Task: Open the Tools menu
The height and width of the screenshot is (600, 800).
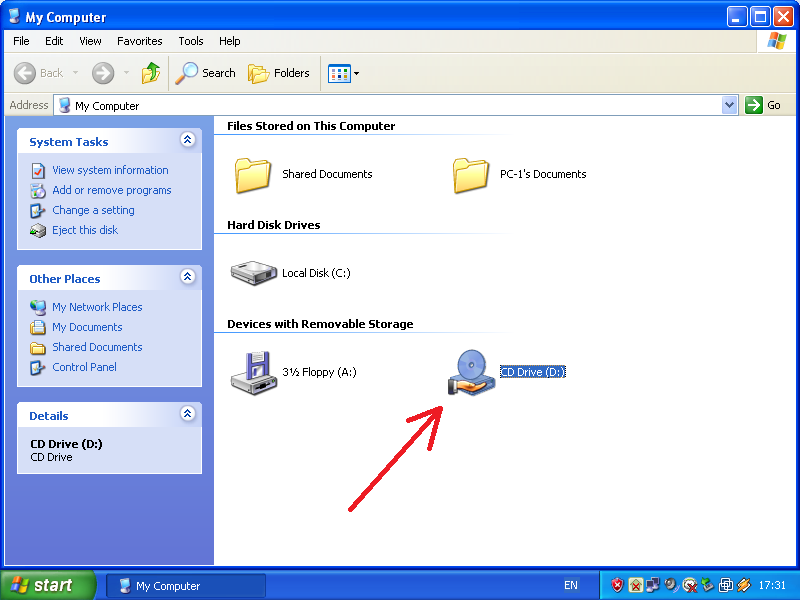Action: 191,41
